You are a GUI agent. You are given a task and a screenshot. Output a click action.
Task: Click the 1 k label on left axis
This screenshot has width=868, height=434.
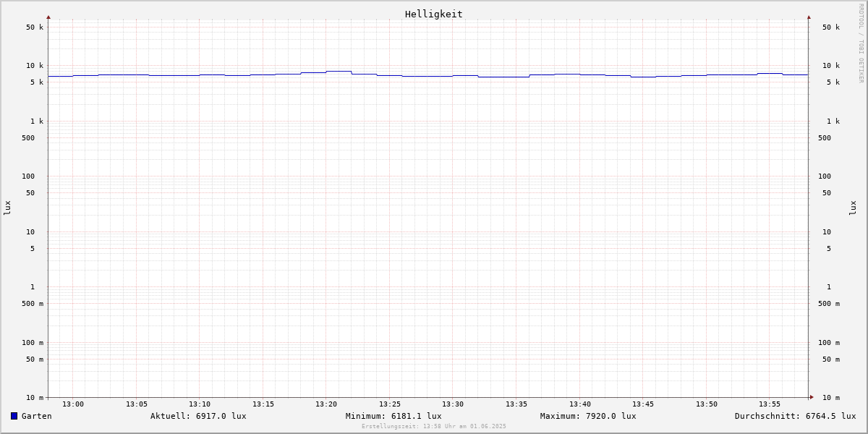[37, 122]
